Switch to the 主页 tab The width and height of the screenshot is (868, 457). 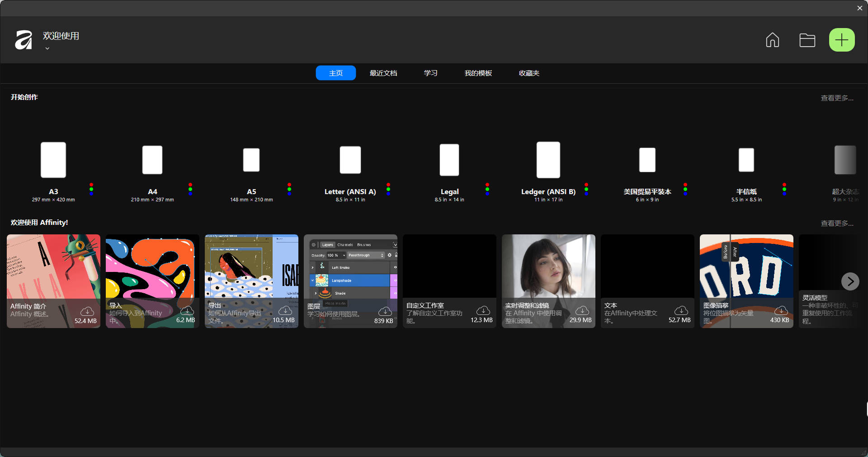[x=335, y=73]
